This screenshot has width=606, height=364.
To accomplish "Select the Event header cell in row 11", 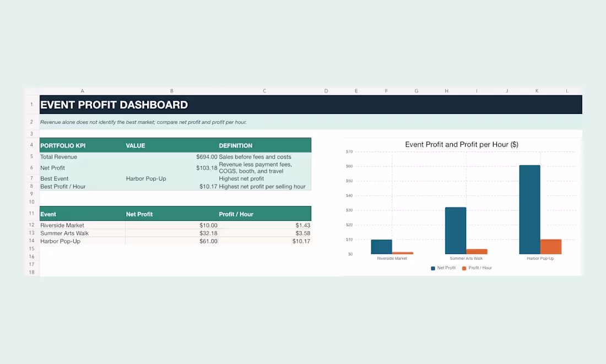I will point(82,214).
